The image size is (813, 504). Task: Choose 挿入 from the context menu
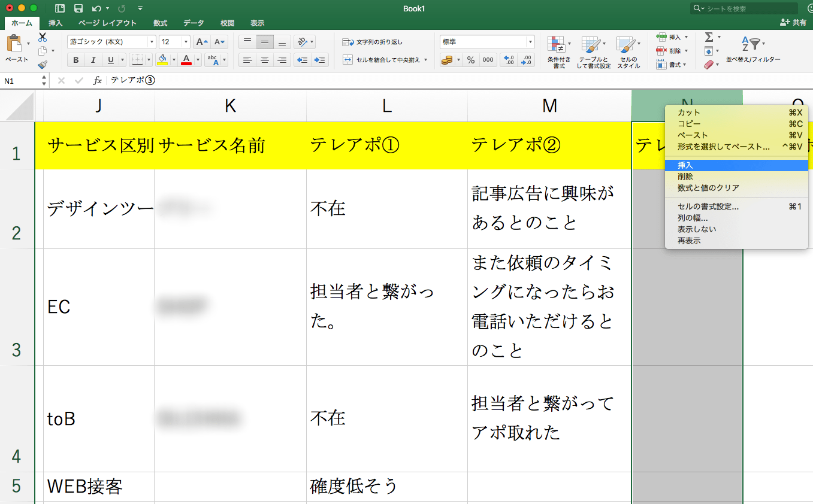point(736,165)
